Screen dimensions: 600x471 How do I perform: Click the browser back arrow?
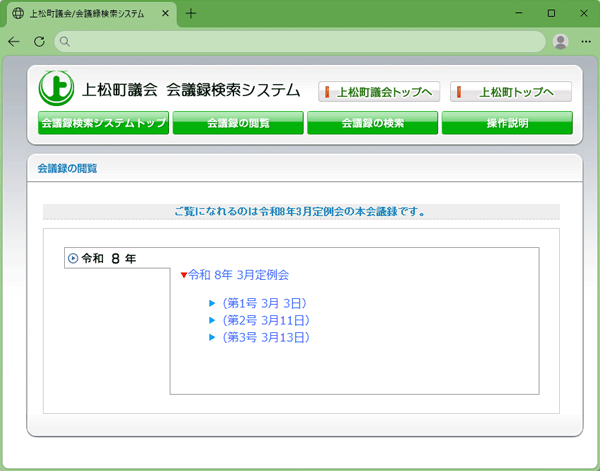coord(14,41)
